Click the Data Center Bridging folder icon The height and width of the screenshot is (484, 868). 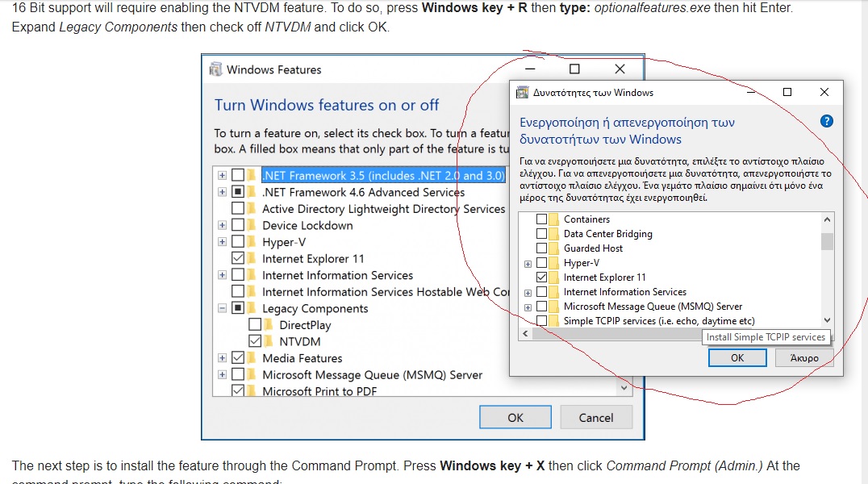click(553, 234)
